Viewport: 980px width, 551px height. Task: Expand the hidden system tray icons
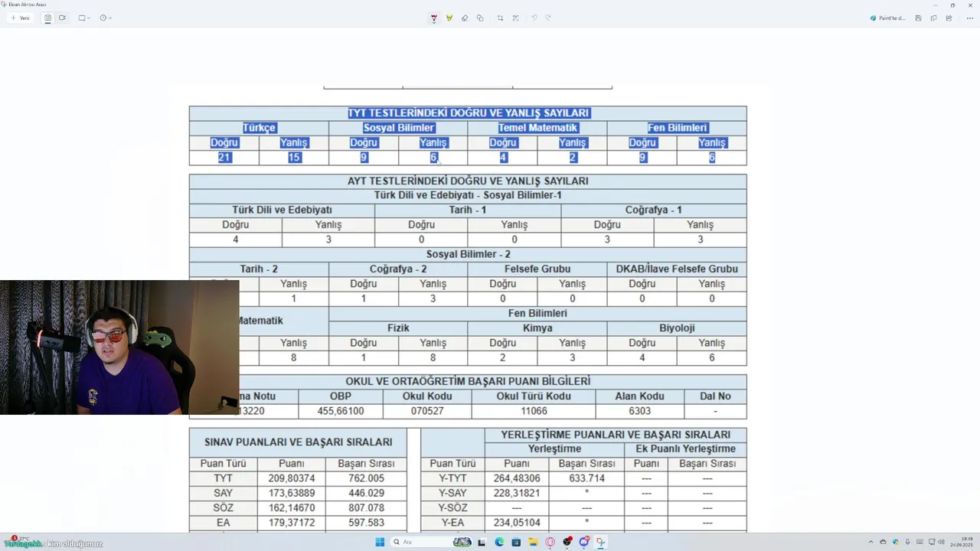click(x=871, y=542)
